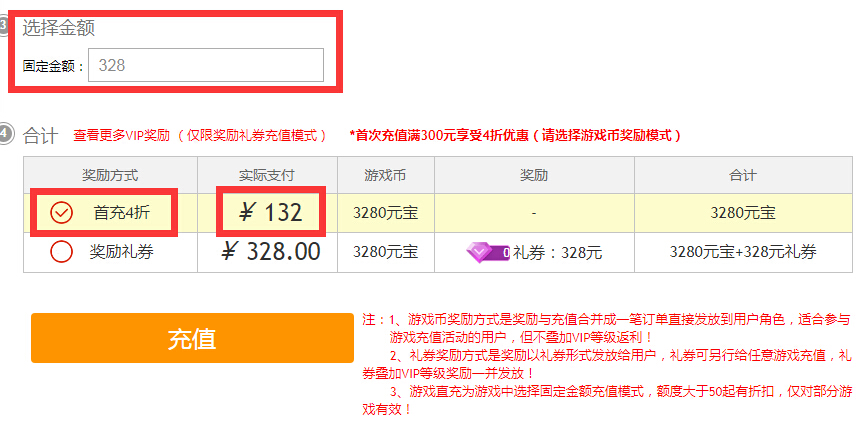Click the orange 充值 button
This screenshot has height=427, width=867.
(192, 338)
